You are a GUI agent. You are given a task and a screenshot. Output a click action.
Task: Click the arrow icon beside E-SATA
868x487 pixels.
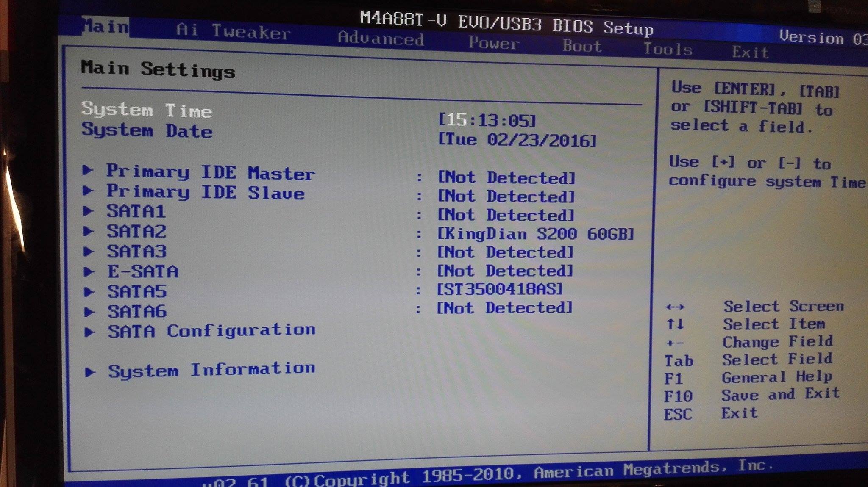pos(89,271)
